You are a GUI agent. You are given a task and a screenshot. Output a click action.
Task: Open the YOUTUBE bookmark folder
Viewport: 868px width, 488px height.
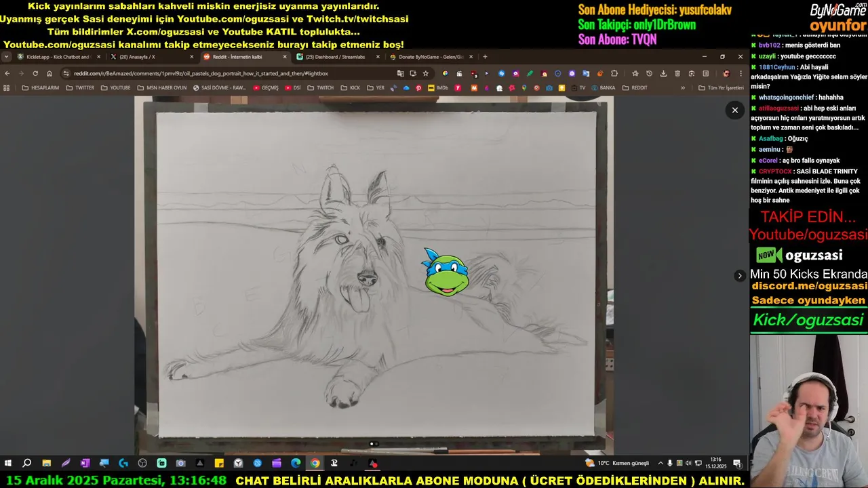point(115,87)
